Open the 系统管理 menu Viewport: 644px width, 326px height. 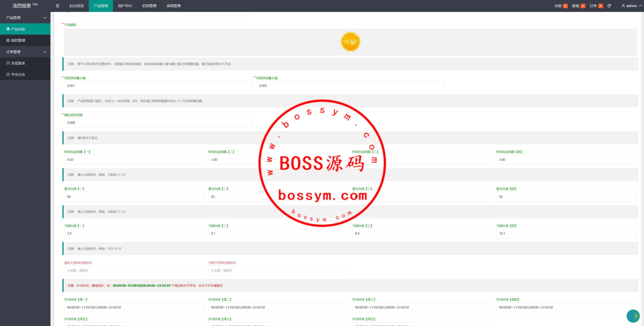174,6
